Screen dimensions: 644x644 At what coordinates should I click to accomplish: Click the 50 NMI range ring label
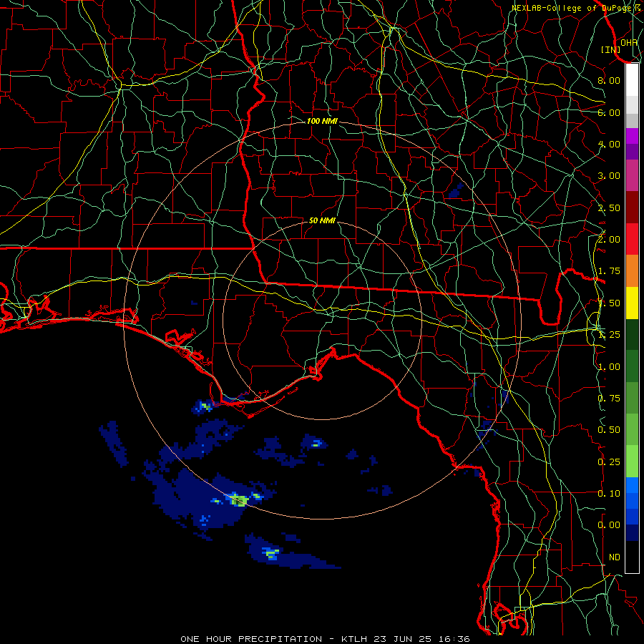pyautogui.click(x=322, y=220)
